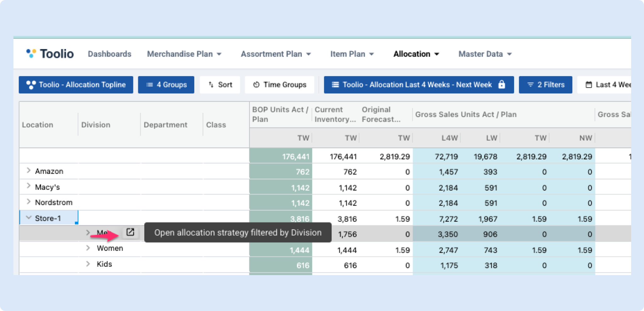Open 4 Groups settings
Screen dimensions: 644x311
pyautogui.click(x=166, y=85)
